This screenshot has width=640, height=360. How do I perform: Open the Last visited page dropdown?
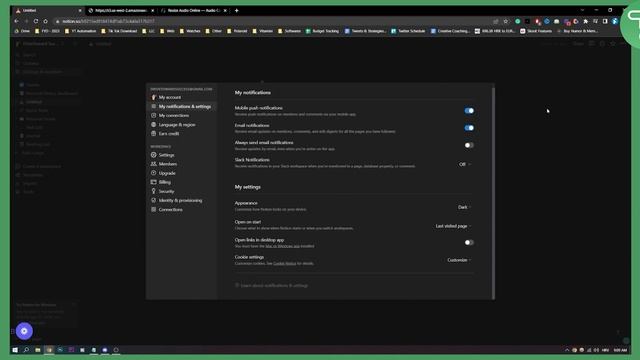click(x=453, y=226)
